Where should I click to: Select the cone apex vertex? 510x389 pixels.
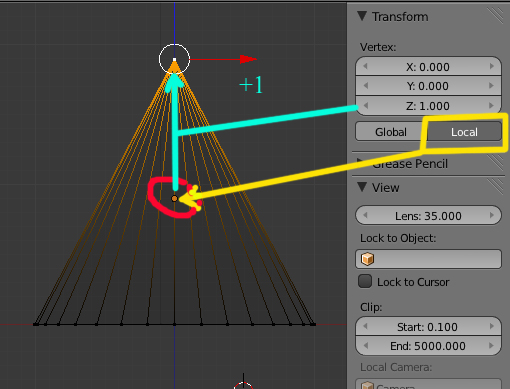174,59
